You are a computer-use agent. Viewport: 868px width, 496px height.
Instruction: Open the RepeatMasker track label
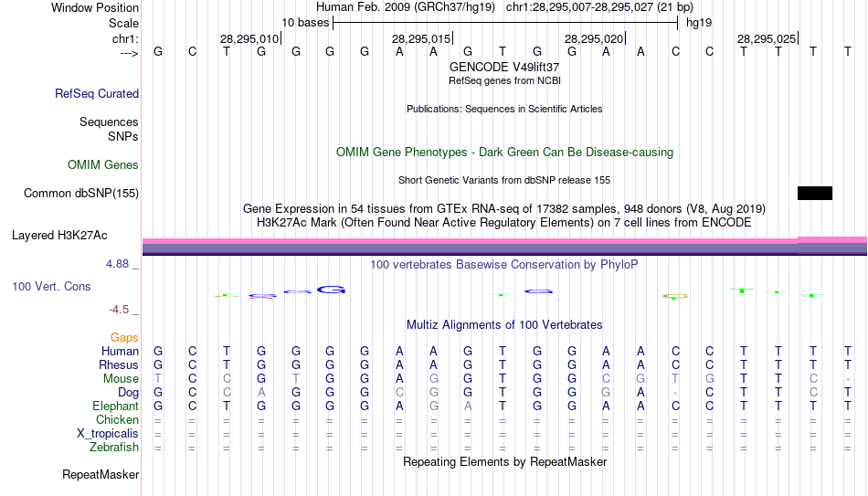(x=101, y=474)
